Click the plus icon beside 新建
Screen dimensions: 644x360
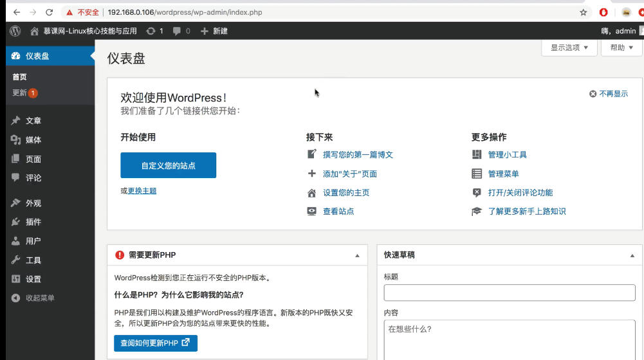(204, 32)
